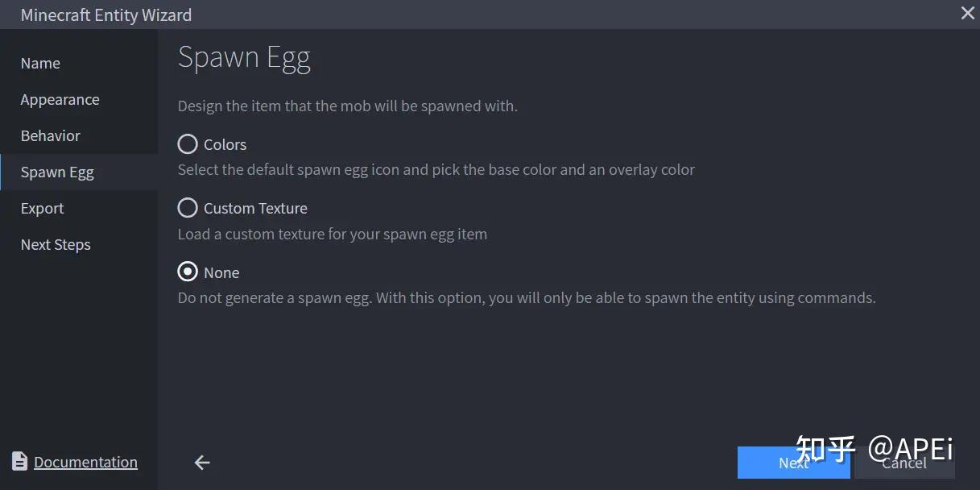Open the Appearance step
This screenshot has height=490, width=980.
click(60, 99)
